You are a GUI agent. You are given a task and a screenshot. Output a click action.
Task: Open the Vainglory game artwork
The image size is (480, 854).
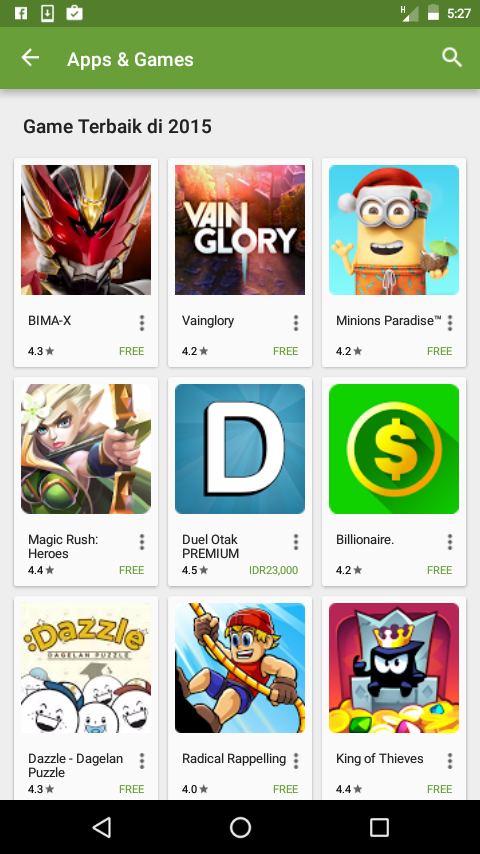tap(240, 230)
